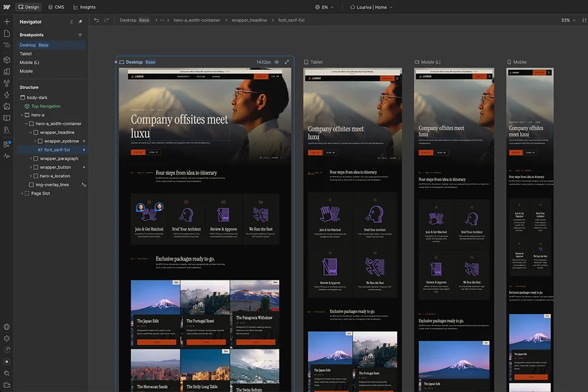This screenshot has height=392, width=588.
Task: Open the Louriva | Home page dropdown
Action: click(371, 7)
